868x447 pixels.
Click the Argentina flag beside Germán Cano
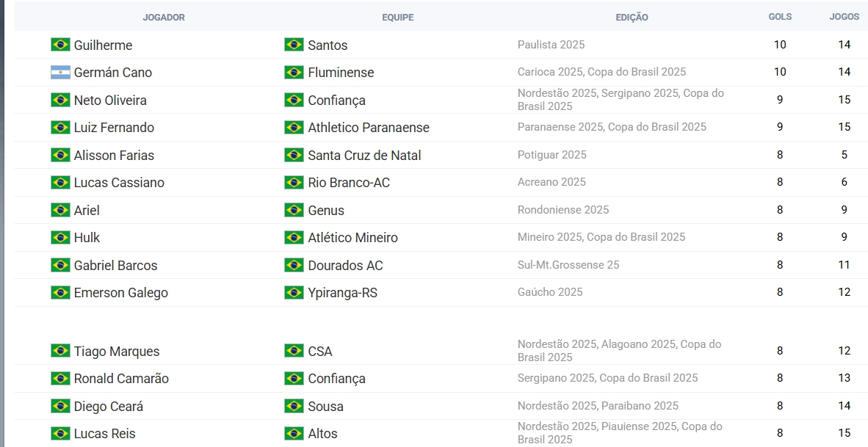[x=60, y=73]
